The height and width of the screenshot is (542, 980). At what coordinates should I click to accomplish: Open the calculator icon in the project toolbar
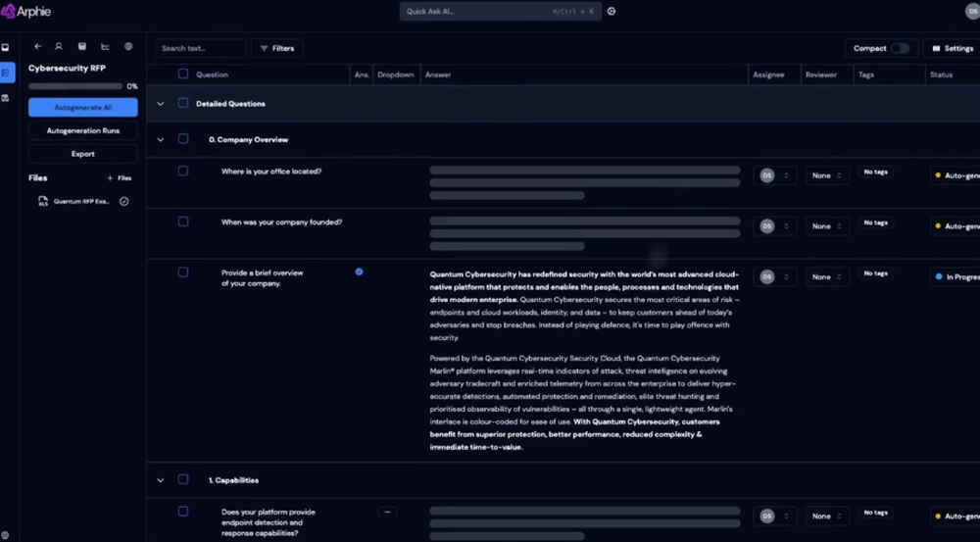(x=82, y=46)
